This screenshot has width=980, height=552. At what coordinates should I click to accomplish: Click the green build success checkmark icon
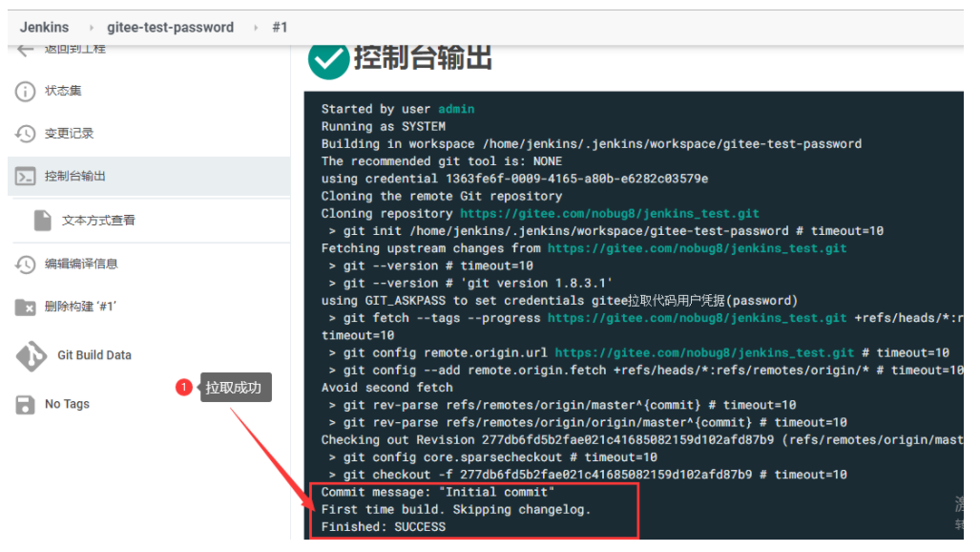329,61
